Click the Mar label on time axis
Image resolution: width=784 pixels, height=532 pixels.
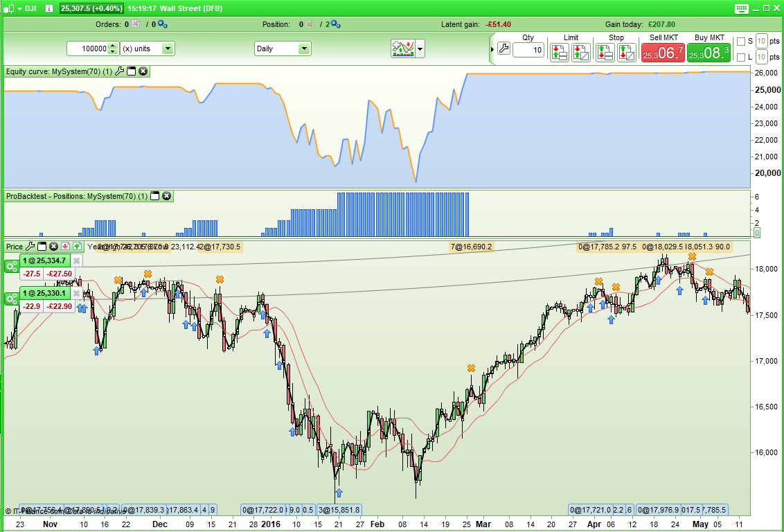483,524
